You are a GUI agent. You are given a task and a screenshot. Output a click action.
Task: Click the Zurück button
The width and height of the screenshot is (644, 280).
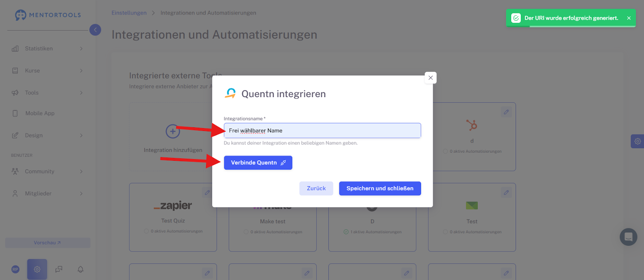[316, 189]
